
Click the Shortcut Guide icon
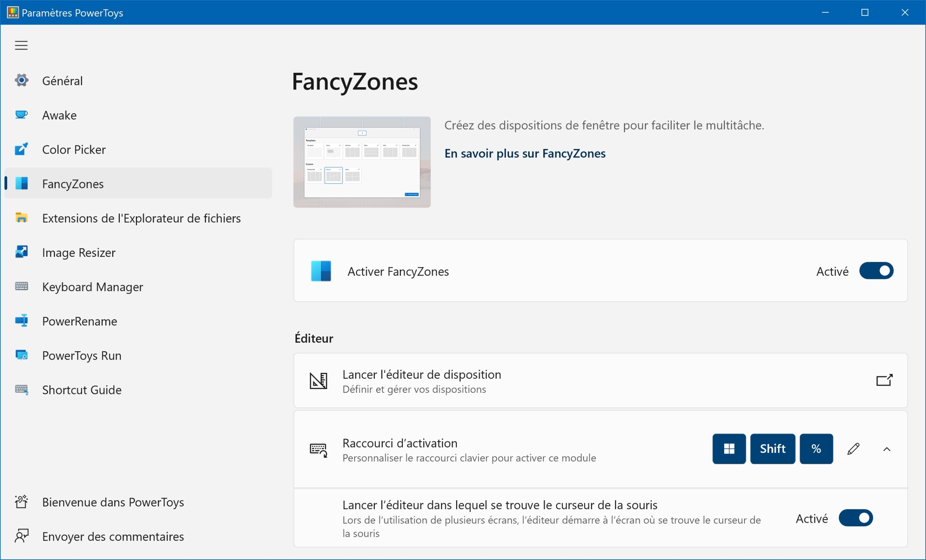tap(21, 389)
